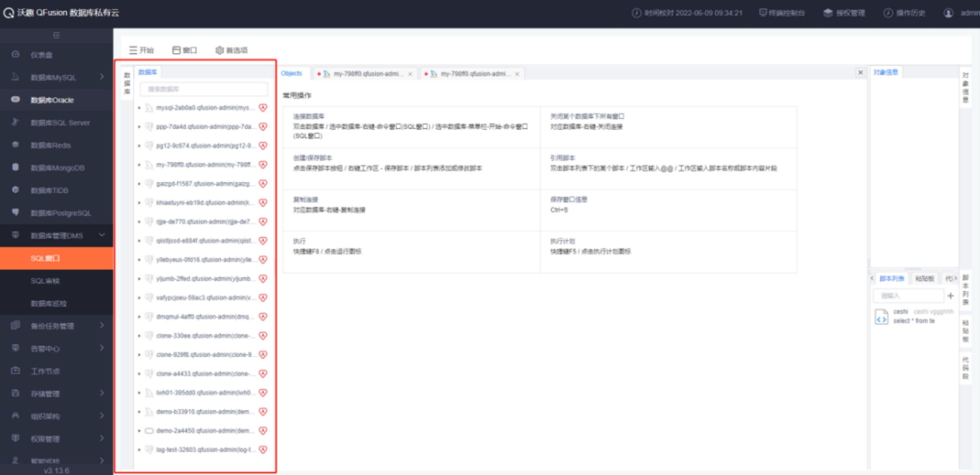Click the 时间校对 clock icon

[x=636, y=13]
